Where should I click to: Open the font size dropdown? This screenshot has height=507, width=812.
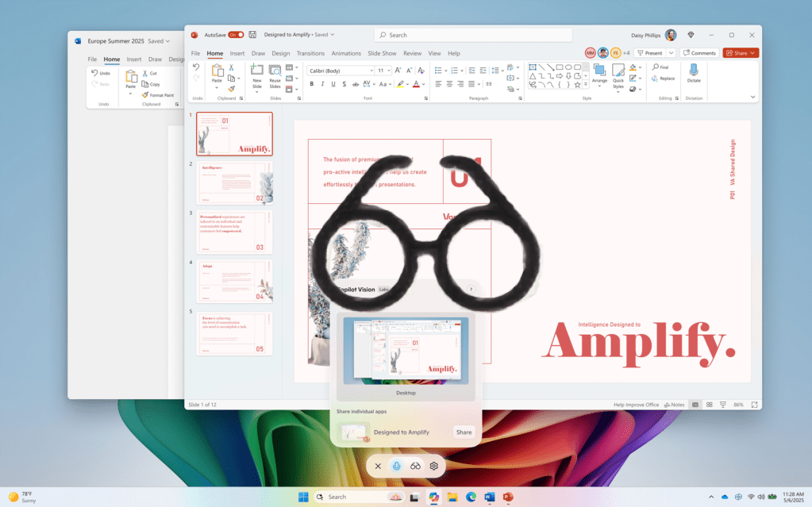pos(389,71)
